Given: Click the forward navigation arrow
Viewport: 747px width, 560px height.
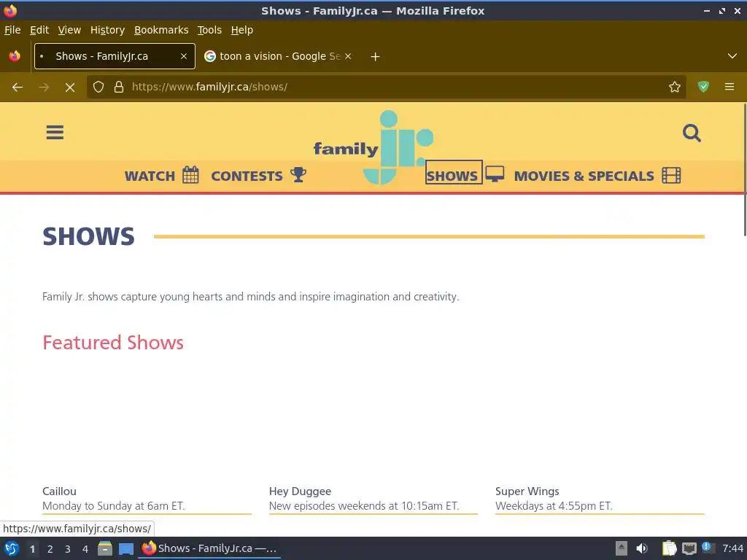Looking at the screenshot, I should pos(44,87).
